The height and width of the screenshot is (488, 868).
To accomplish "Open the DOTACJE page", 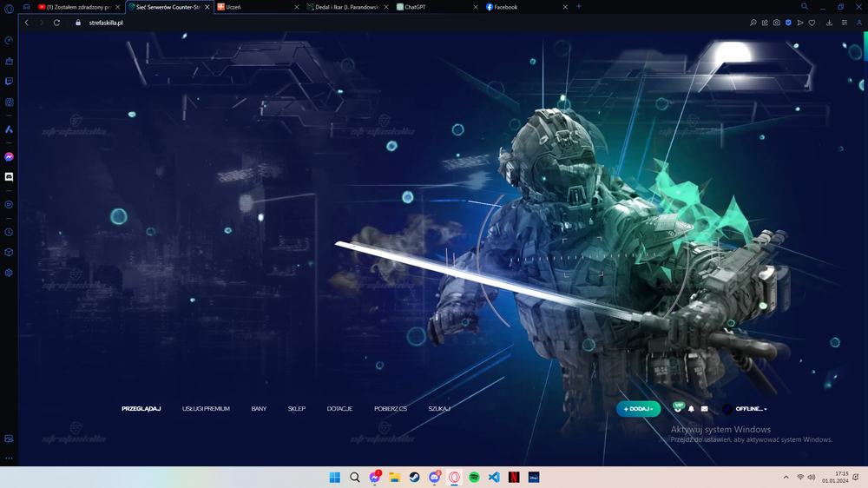I will 339,409.
